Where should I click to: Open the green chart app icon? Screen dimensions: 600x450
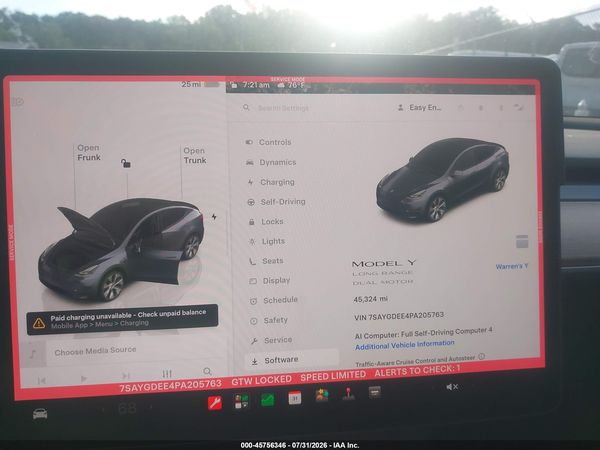point(267,400)
